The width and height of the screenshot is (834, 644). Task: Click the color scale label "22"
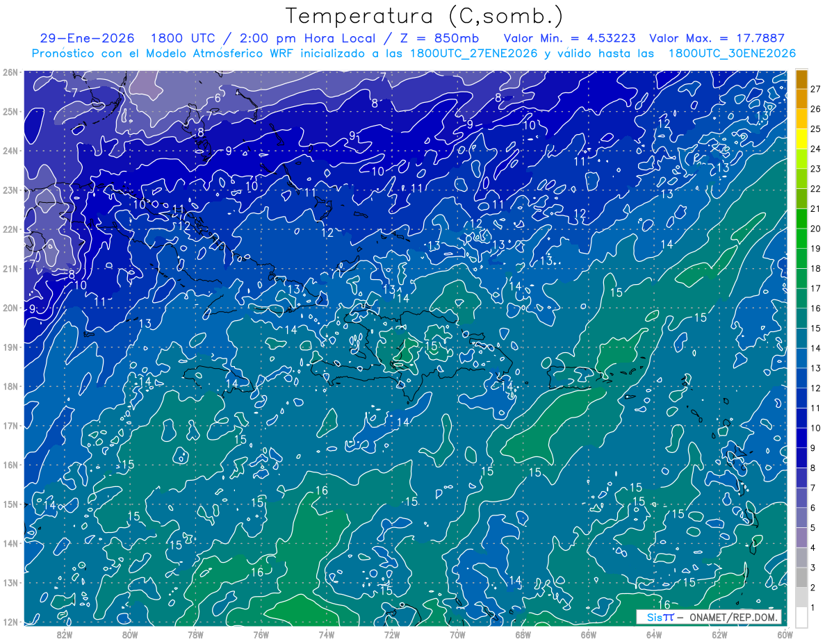tap(815, 189)
